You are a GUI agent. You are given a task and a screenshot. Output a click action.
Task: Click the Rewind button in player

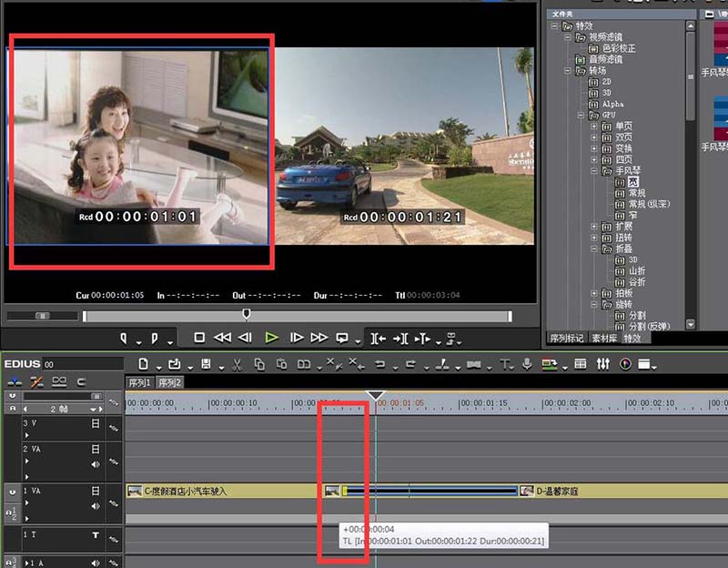222,337
